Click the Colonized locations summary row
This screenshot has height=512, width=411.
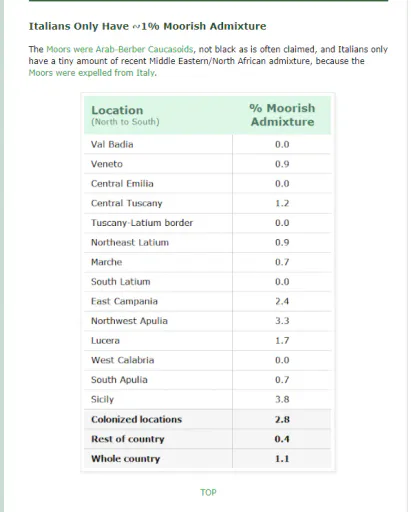point(208,419)
